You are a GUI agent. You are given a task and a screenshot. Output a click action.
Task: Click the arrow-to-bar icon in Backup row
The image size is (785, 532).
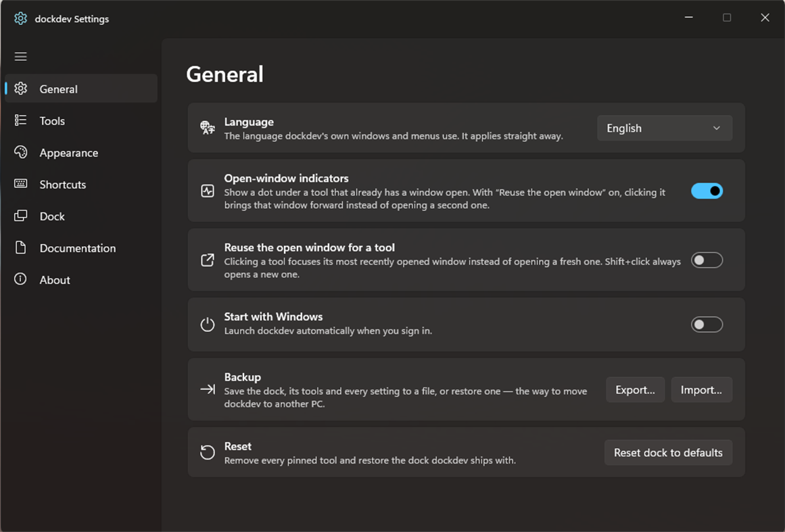coord(208,389)
